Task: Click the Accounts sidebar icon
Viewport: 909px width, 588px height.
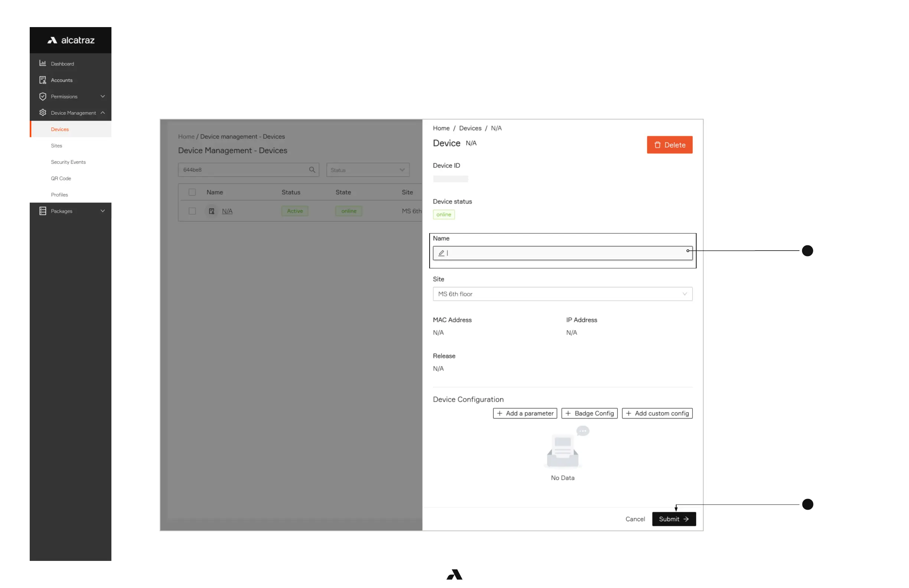Action: pos(42,80)
